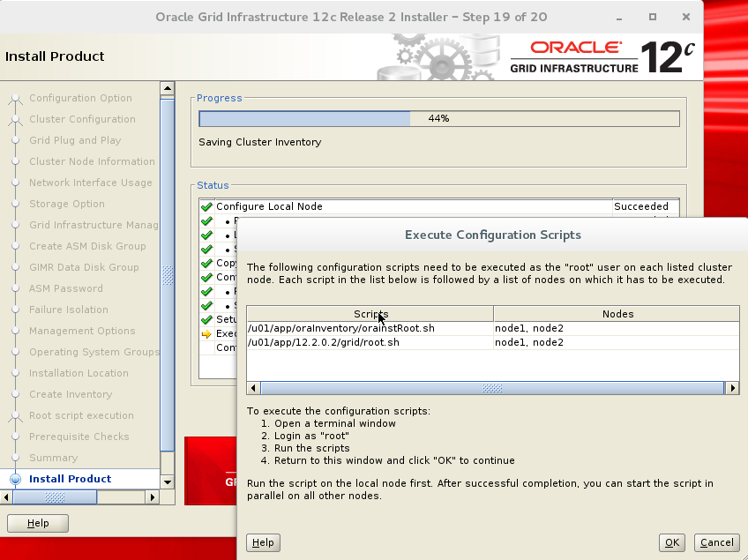Cancel the Execute Configuration Scripts dialog
Viewport: 748px width, 560px height.
point(716,542)
